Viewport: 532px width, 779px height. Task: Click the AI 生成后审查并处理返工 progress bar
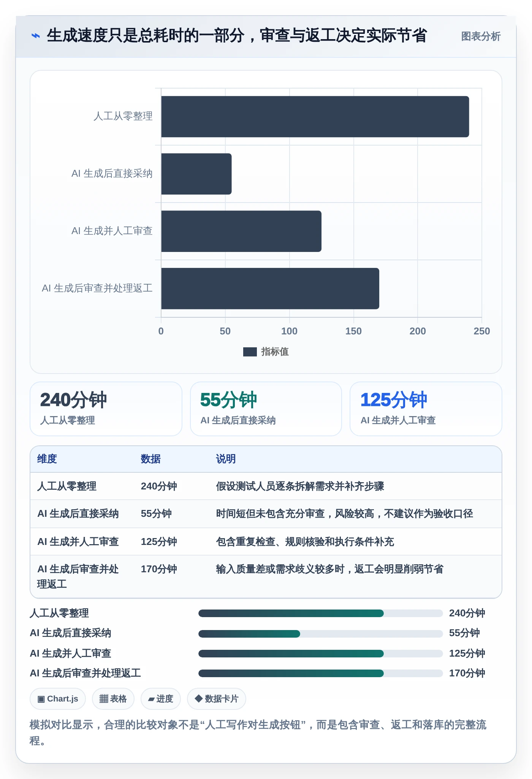321,673
